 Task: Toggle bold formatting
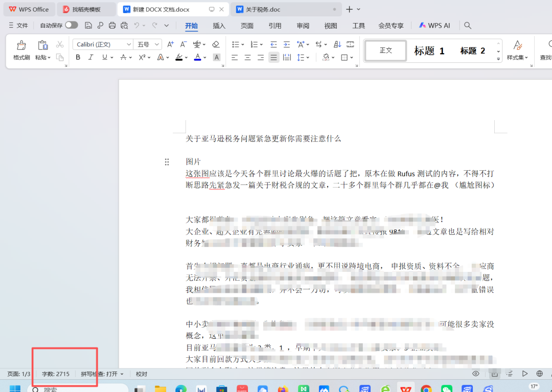[78, 57]
